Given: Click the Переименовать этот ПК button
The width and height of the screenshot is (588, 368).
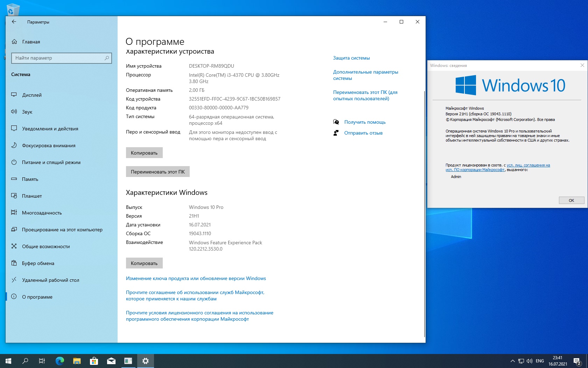Looking at the screenshot, I should pos(158,172).
